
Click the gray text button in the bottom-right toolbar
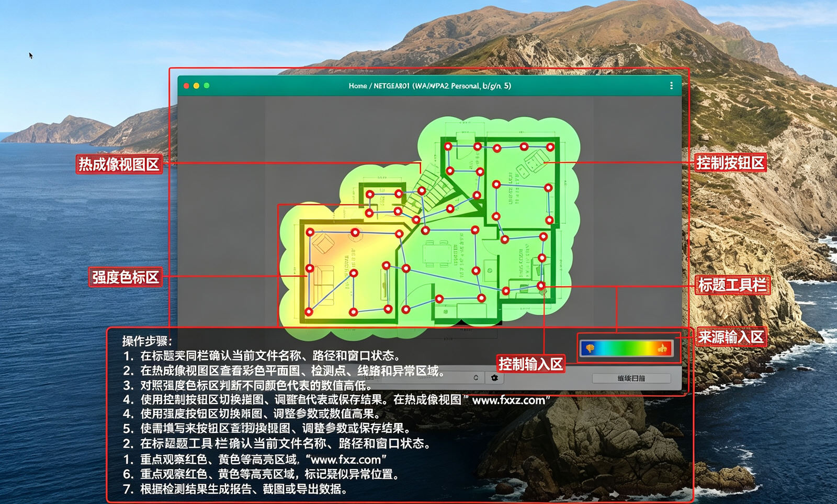tap(631, 378)
